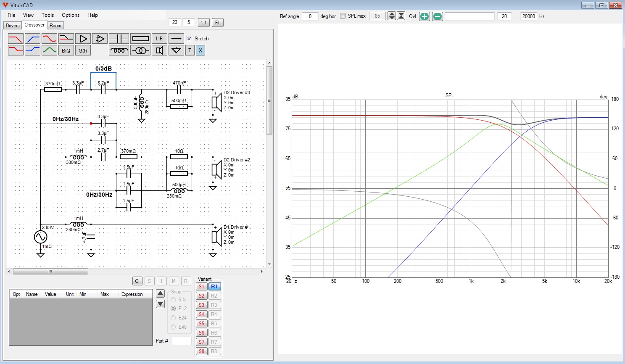Reset schematic zoom with 1:1 button

point(203,23)
